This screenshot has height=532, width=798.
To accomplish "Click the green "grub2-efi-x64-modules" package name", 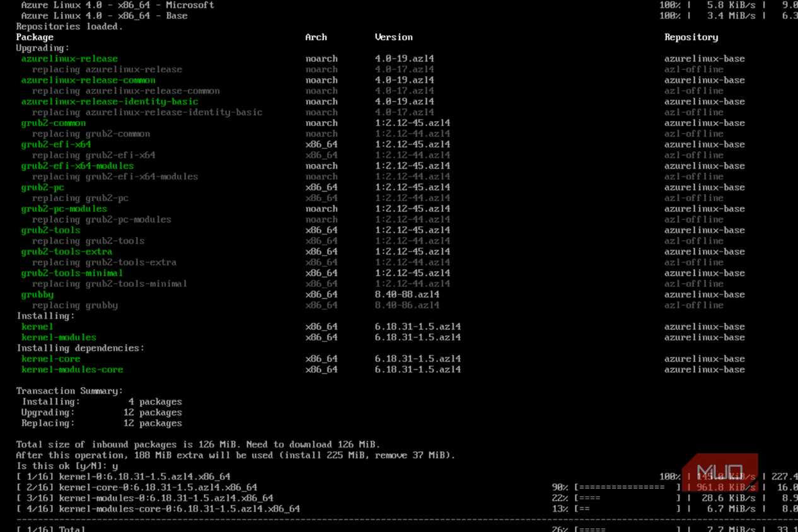I will (x=78, y=166).
